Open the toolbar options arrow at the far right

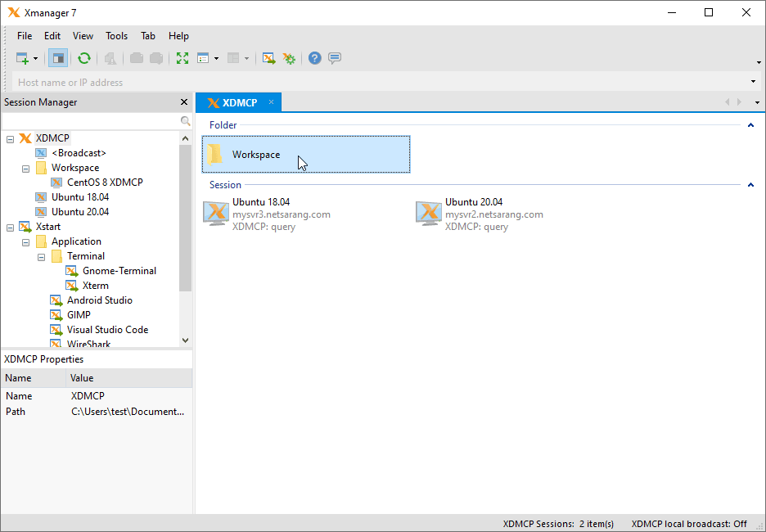(x=759, y=62)
